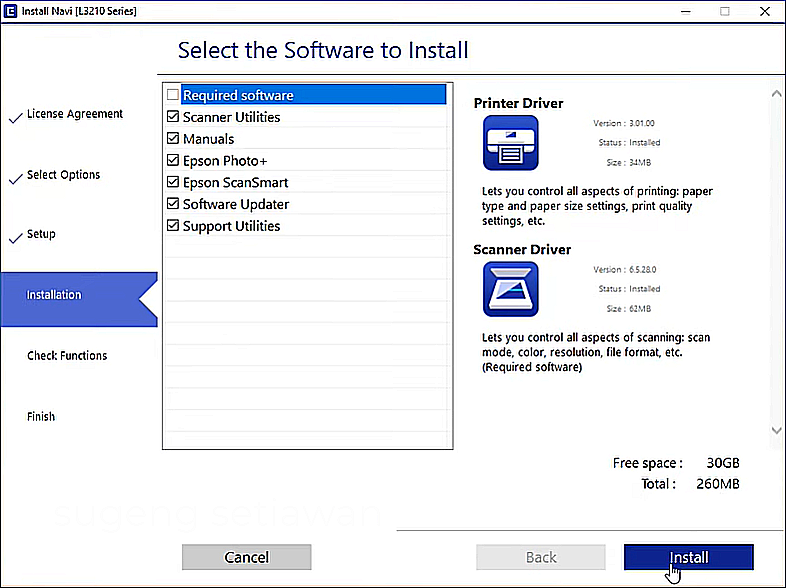Open the Select Options step
Viewport: 786px width, 588px height.
pos(63,175)
